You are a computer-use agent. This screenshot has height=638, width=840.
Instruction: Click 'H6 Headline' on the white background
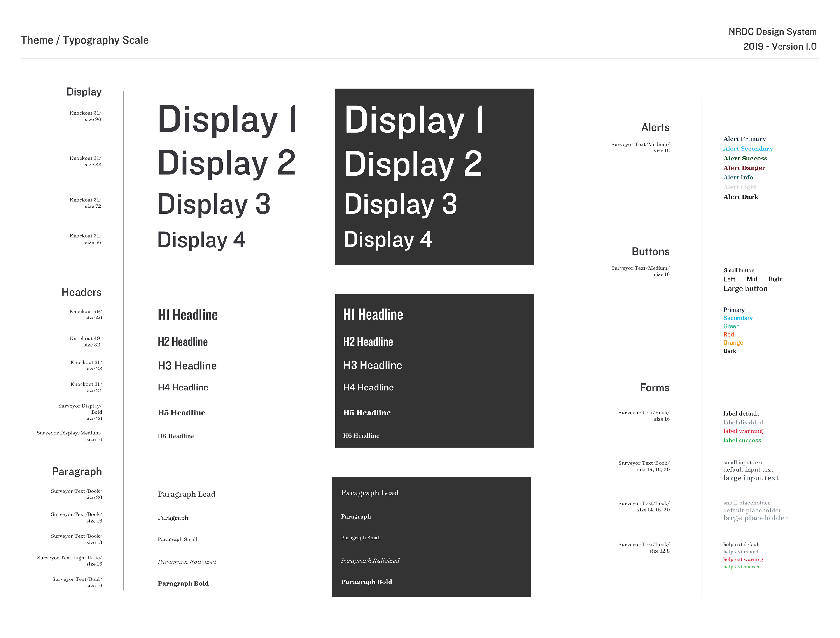(176, 436)
